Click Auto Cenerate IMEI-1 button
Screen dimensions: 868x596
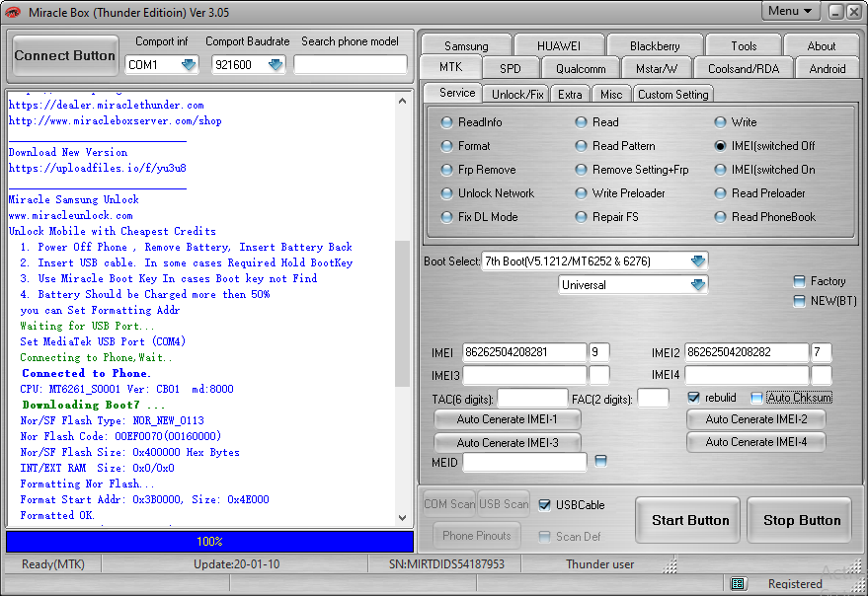507,419
